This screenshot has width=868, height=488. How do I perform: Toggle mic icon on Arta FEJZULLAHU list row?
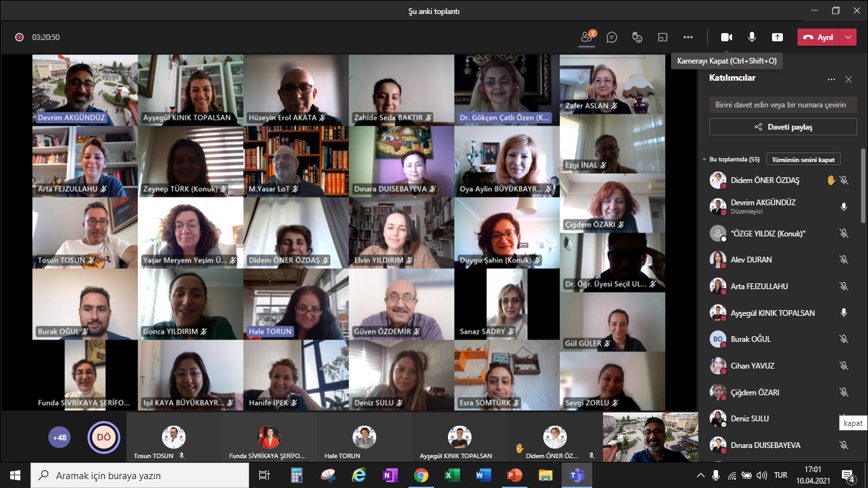(844, 287)
